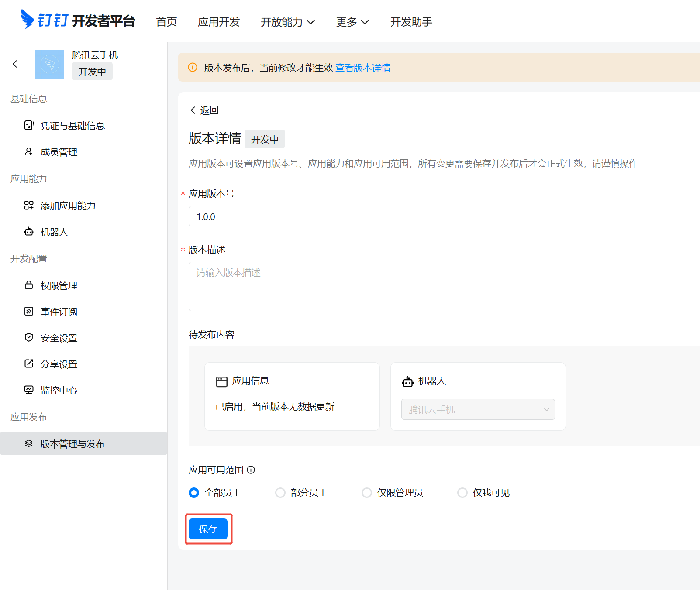Image resolution: width=700 pixels, height=590 pixels.
Task: Select the 全部员工 radio button
Action: click(x=194, y=493)
